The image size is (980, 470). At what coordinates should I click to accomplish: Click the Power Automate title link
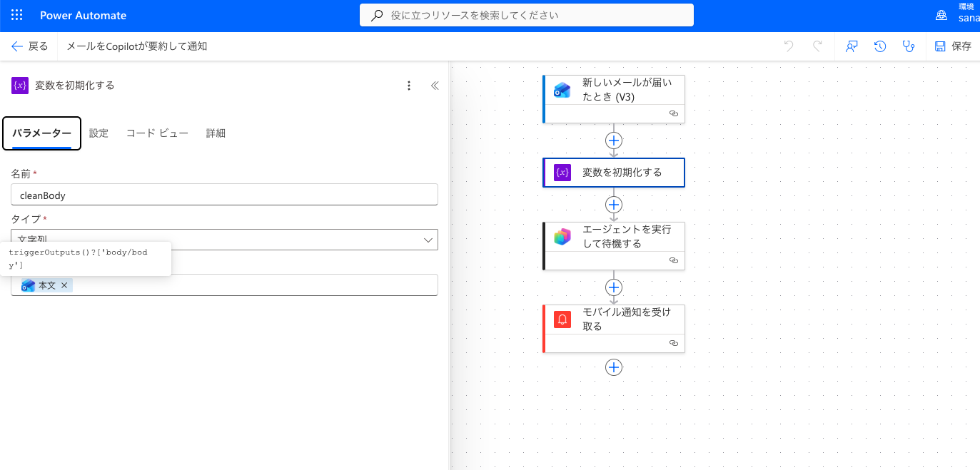point(83,15)
